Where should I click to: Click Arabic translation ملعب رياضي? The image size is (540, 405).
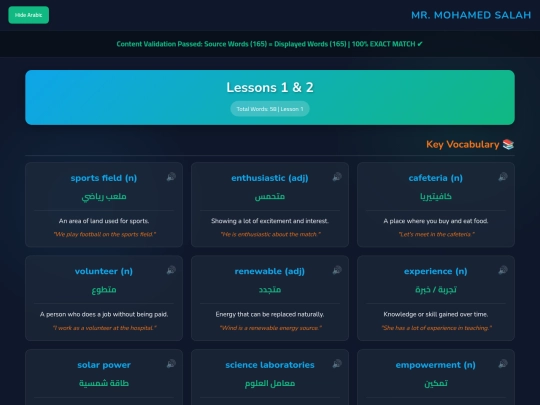pyautogui.click(x=104, y=197)
